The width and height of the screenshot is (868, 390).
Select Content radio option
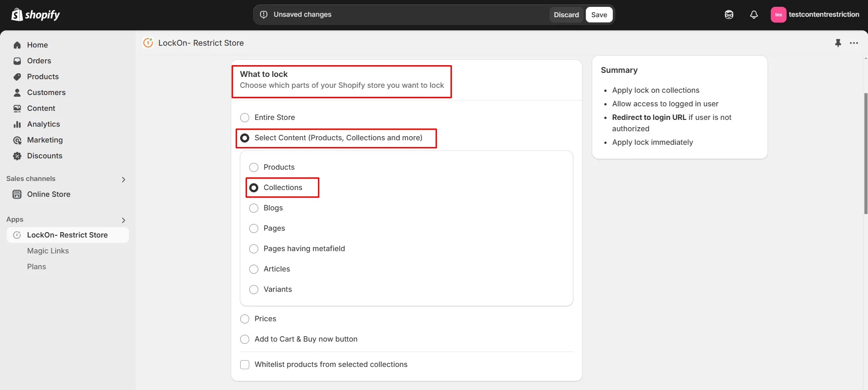245,138
